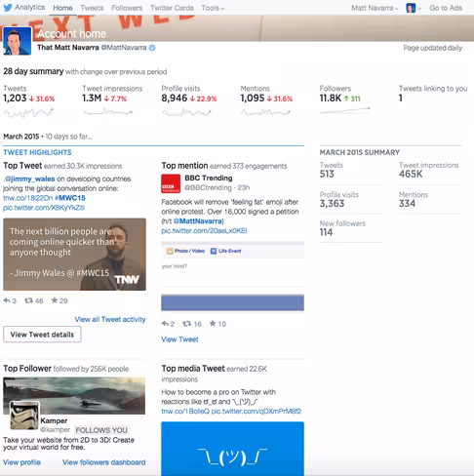Click the Followers growth sparkline
The image size is (474, 476).
click(x=345, y=110)
